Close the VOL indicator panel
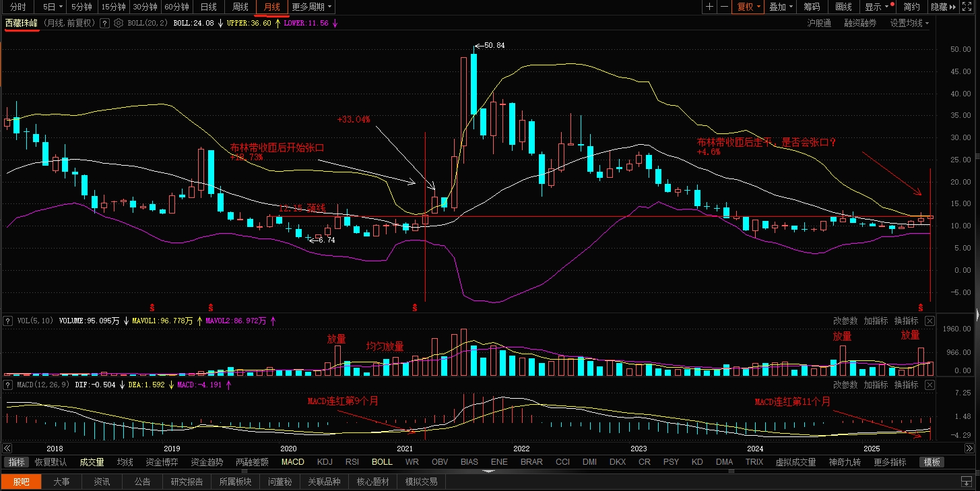 click(x=929, y=321)
